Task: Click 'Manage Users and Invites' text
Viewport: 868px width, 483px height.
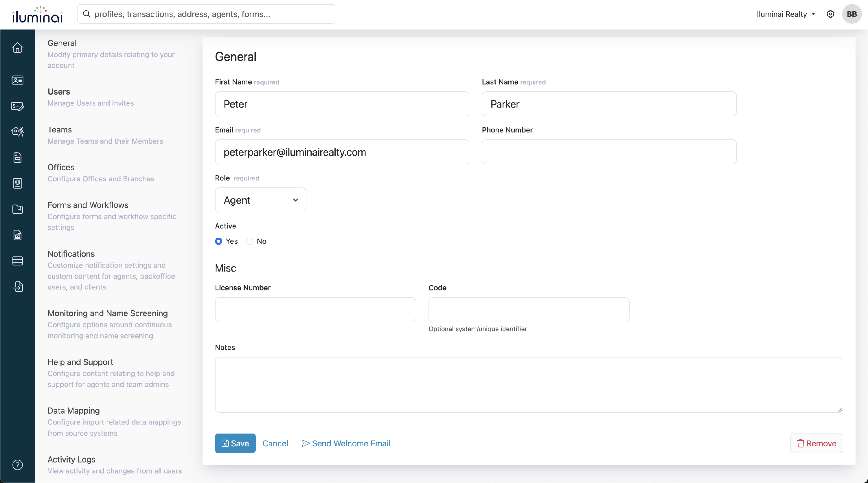Action: [x=91, y=103]
